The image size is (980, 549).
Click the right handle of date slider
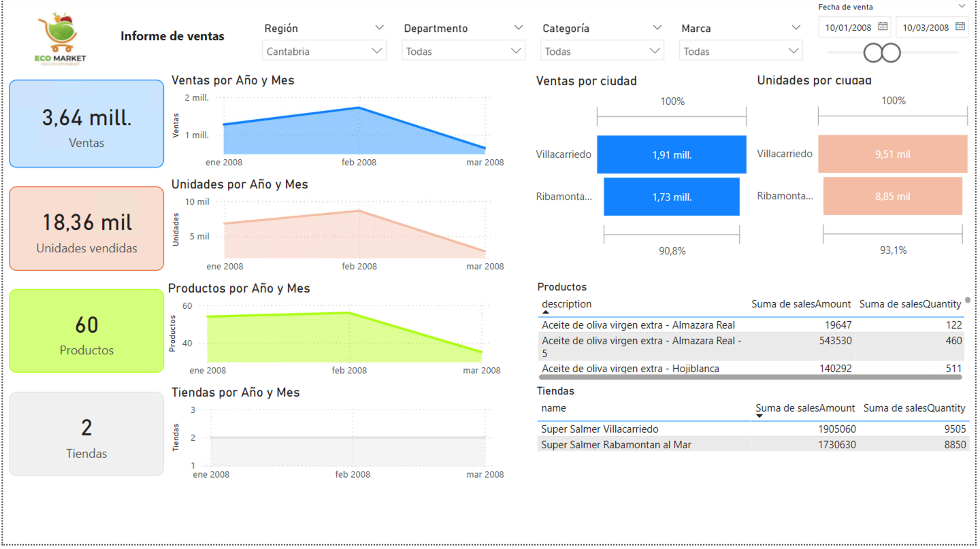coord(891,53)
